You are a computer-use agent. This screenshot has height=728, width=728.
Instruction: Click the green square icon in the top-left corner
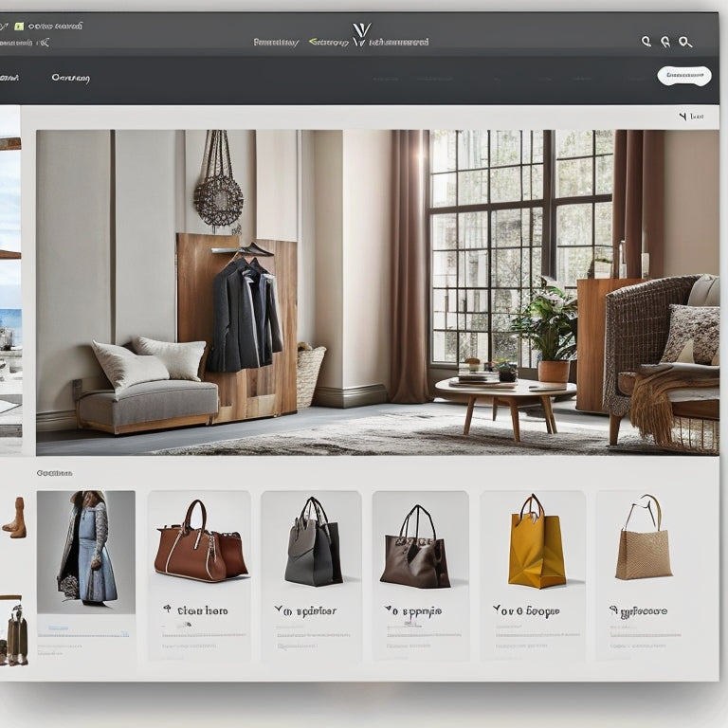pyautogui.click(x=18, y=26)
